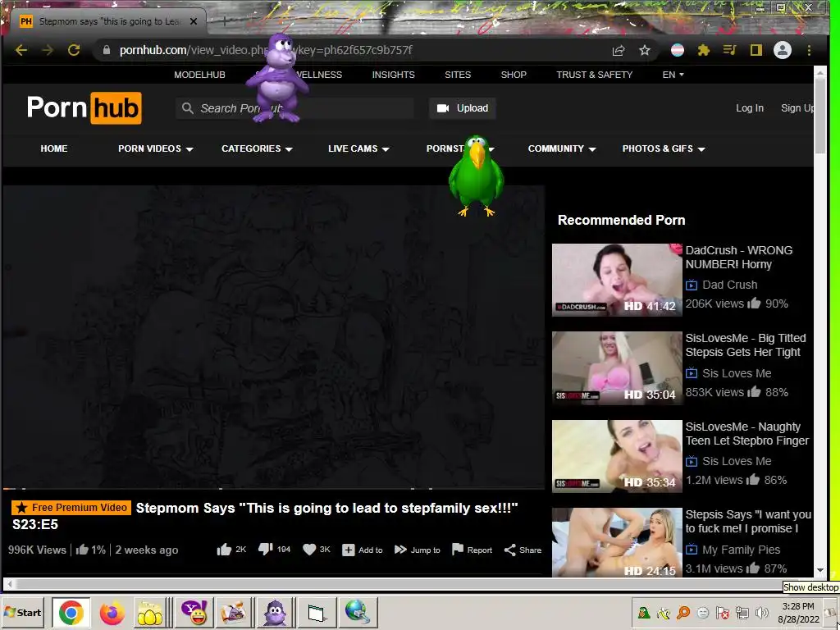840x630 pixels.
Task: Open the Chrome profile avatar
Action: point(782,50)
